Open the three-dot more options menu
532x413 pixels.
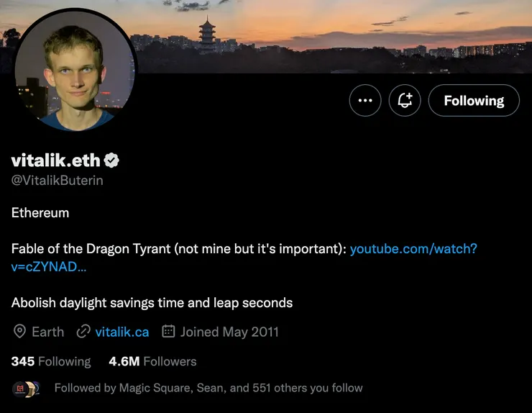pyautogui.click(x=365, y=101)
